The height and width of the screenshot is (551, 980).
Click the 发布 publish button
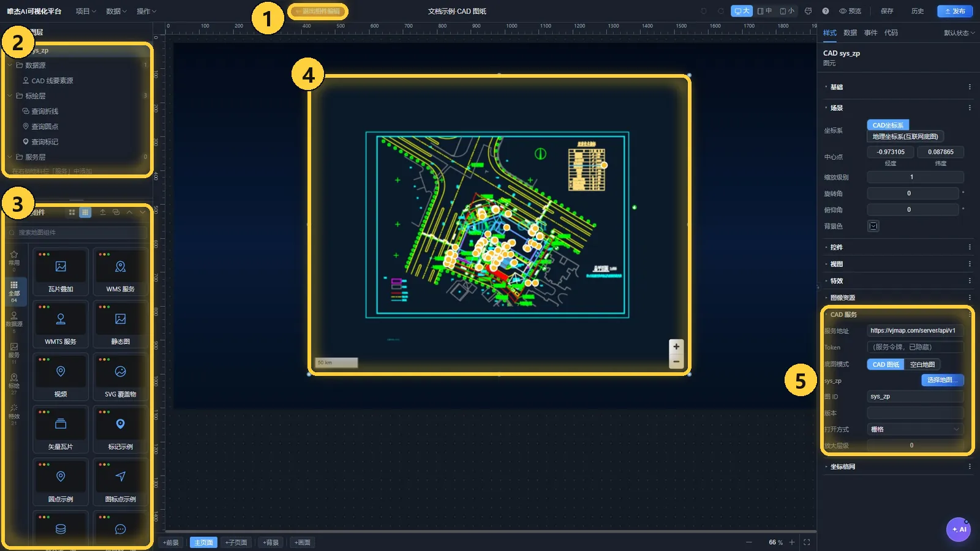click(x=955, y=11)
